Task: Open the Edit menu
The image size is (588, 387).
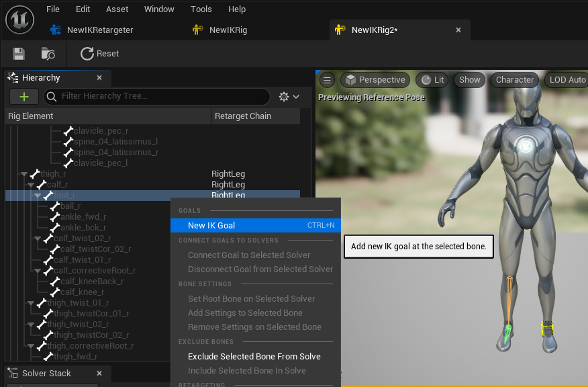Action: (x=83, y=9)
